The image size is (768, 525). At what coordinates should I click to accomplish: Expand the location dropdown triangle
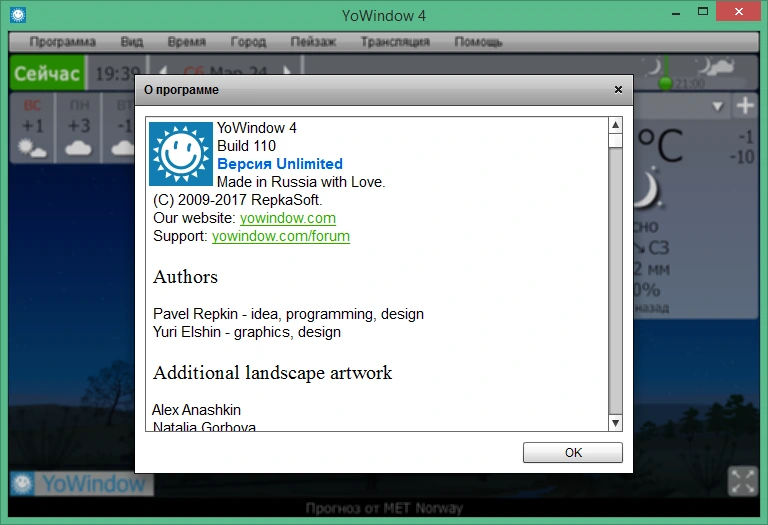[x=718, y=106]
